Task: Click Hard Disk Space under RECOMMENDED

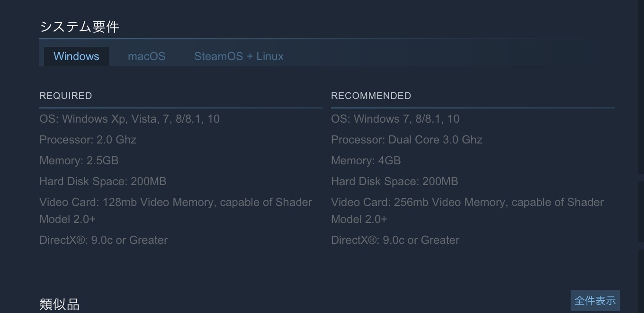Action: [394, 181]
